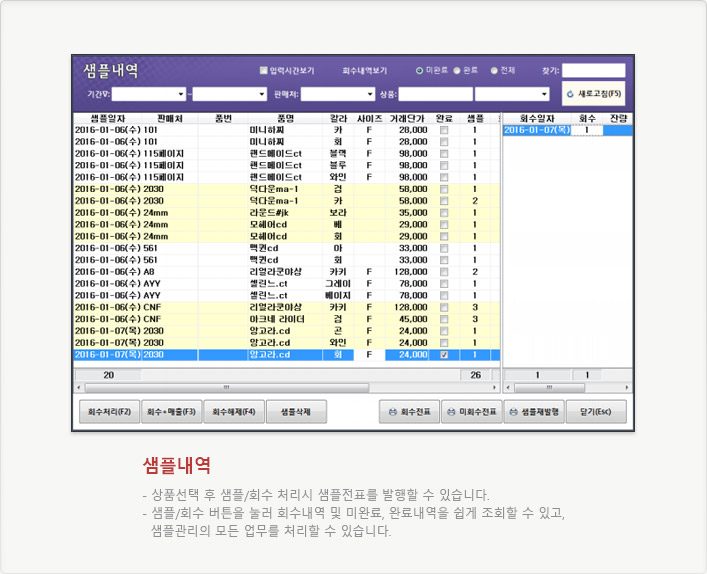
Task: Select the 전체 radio option
Action: (x=494, y=70)
